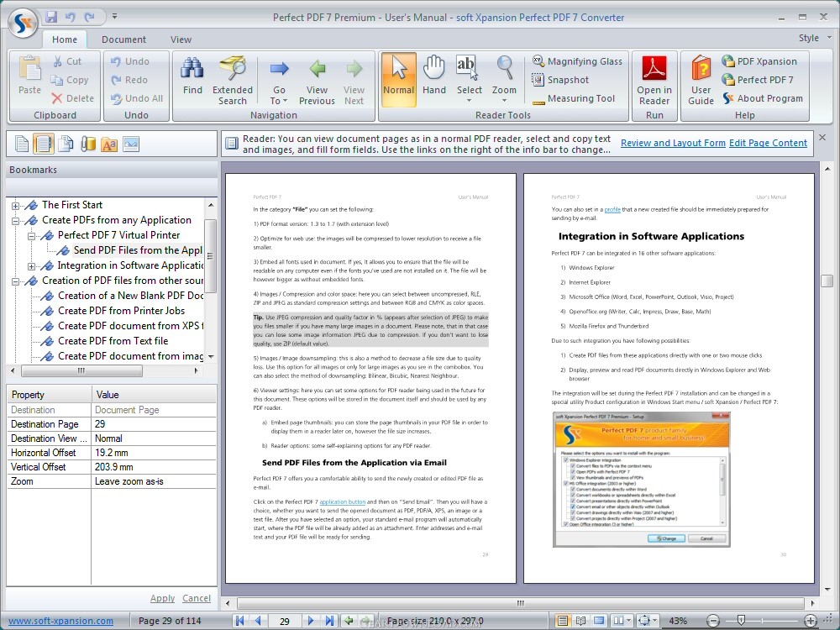Start the Measuring Tool
The width and height of the screenshot is (840, 630).
click(573, 98)
